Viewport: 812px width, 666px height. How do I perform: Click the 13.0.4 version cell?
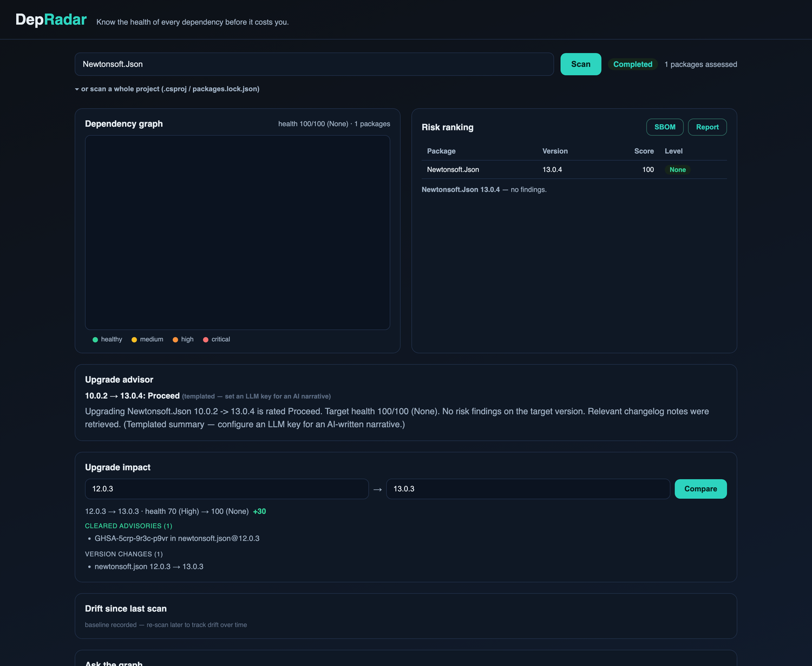pos(552,169)
